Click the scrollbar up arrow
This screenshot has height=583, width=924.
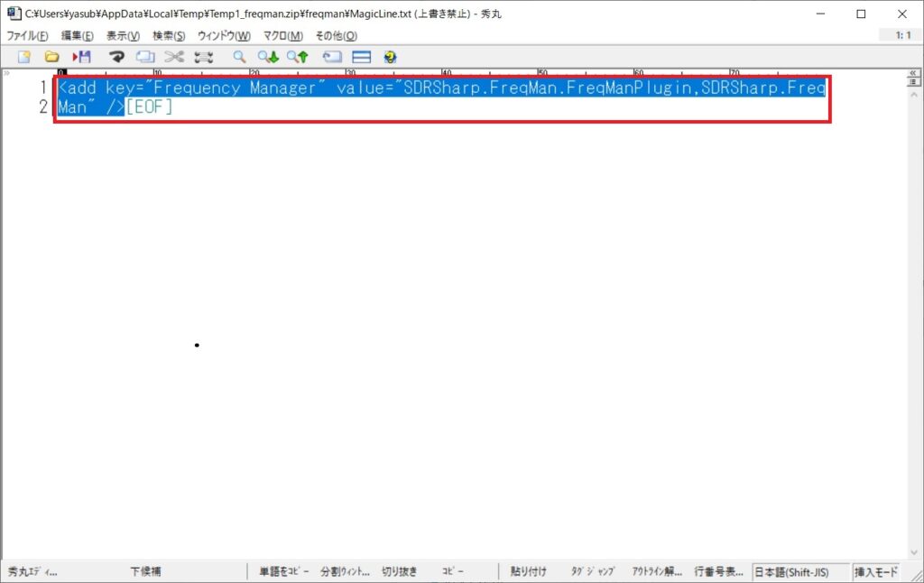914,95
